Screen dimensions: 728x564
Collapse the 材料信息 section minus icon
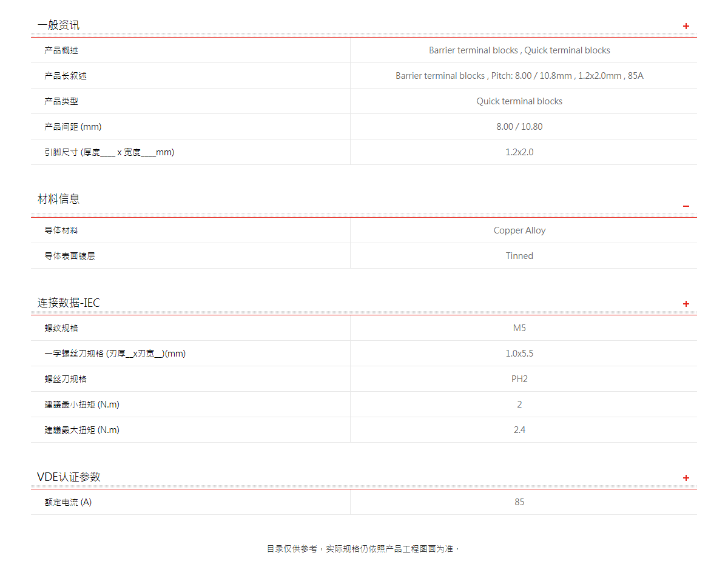[686, 206]
